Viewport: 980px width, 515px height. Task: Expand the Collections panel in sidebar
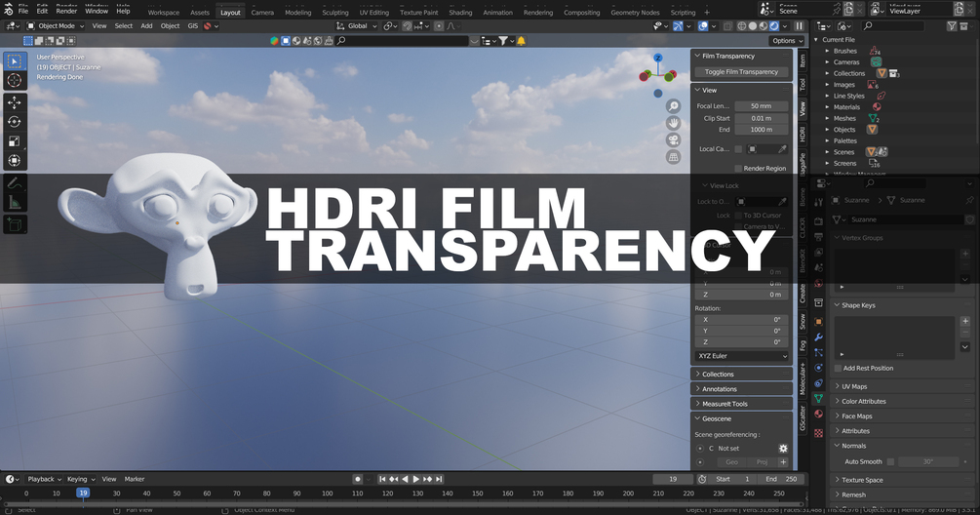coord(741,375)
